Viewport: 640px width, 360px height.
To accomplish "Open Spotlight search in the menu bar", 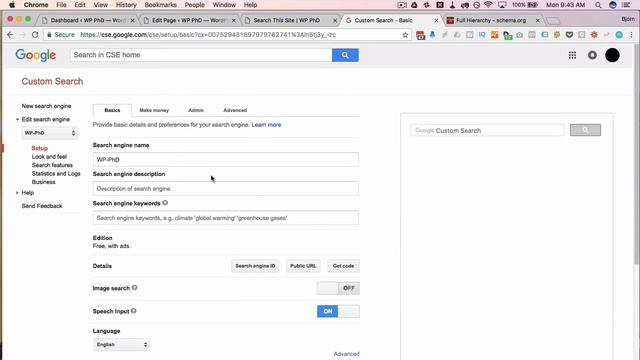I will click(598, 5).
